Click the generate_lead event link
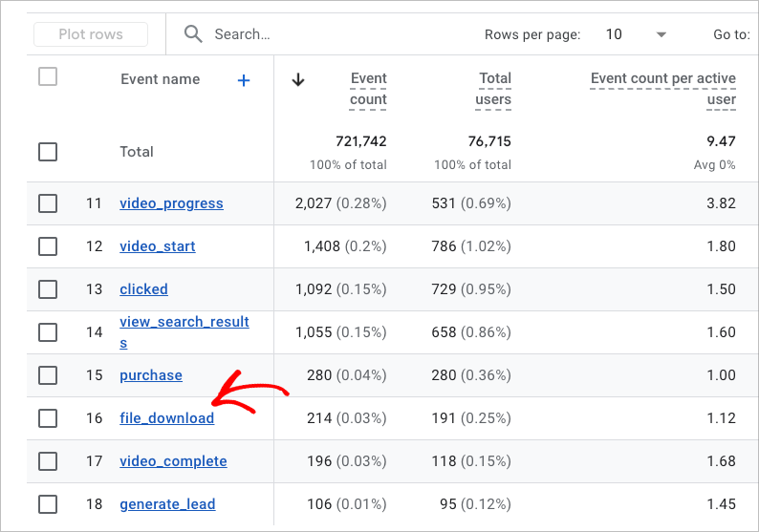 click(167, 504)
